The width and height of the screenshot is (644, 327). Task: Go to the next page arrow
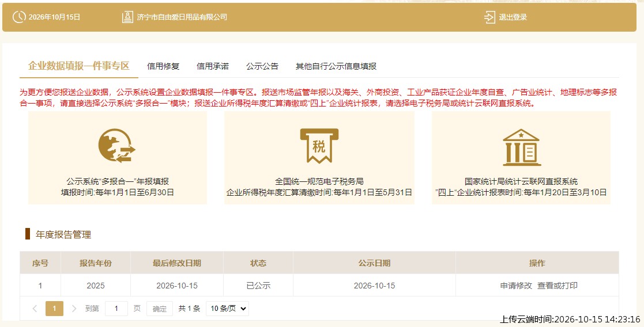74,309
